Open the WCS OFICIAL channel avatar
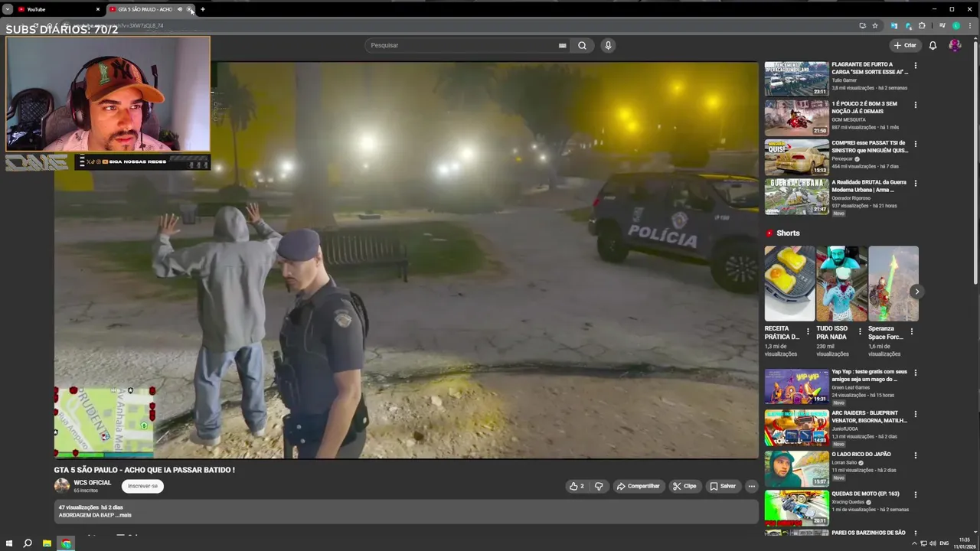Screen dimensions: 980x551 pos(62,485)
